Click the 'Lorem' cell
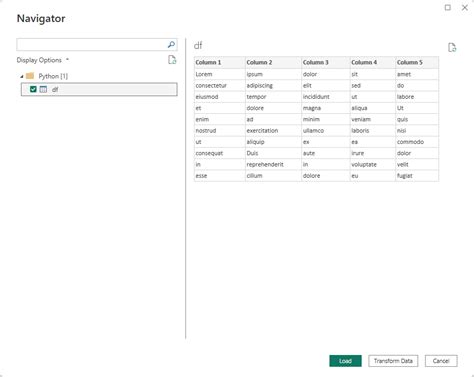Viewport: 474px width, 377px height. pyautogui.click(x=220, y=74)
